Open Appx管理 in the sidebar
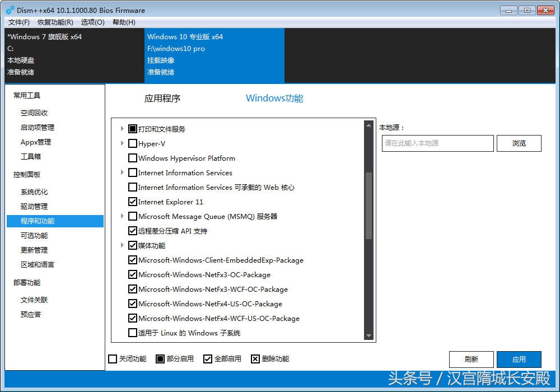 click(36, 142)
